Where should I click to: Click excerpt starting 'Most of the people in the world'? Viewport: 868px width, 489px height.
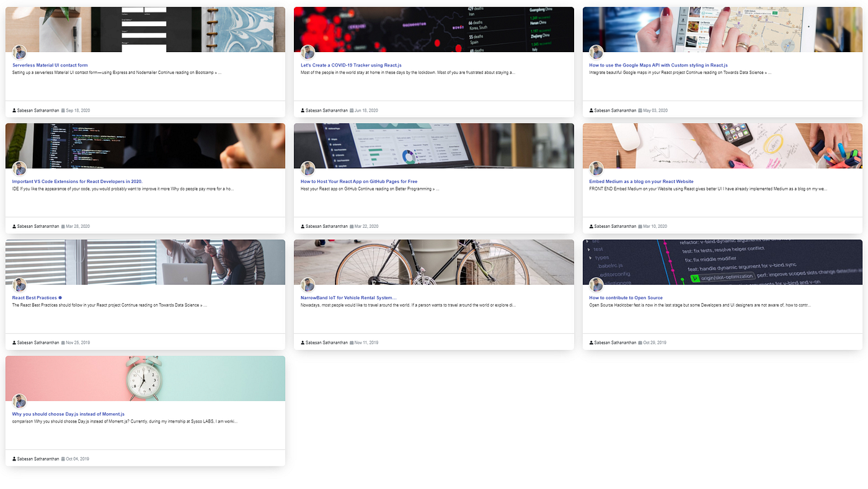point(408,73)
